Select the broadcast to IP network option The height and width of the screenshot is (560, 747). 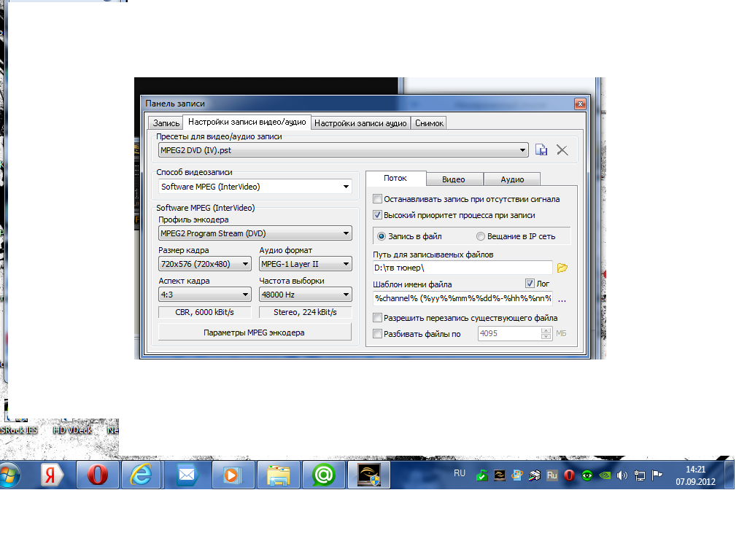[481, 236]
